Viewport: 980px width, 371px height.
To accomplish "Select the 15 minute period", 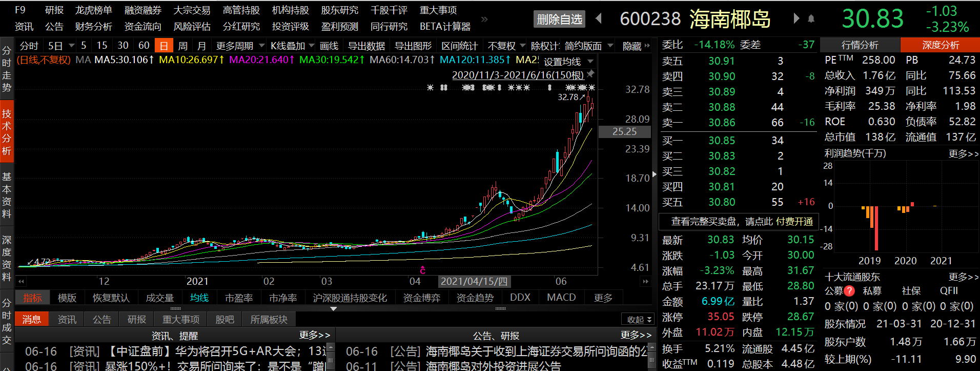I will [102, 46].
